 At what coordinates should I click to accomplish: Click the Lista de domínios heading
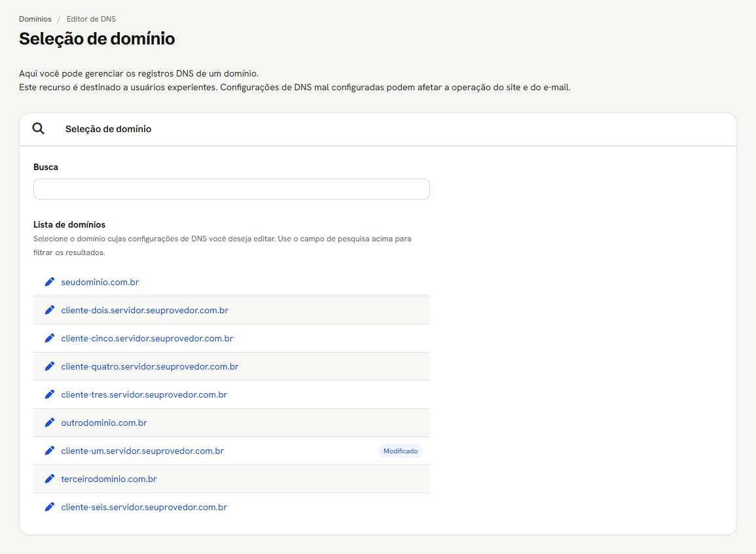pos(69,224)
